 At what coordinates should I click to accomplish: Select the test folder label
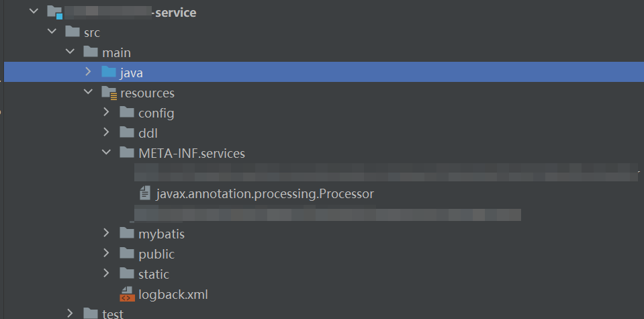click(112, 314)
